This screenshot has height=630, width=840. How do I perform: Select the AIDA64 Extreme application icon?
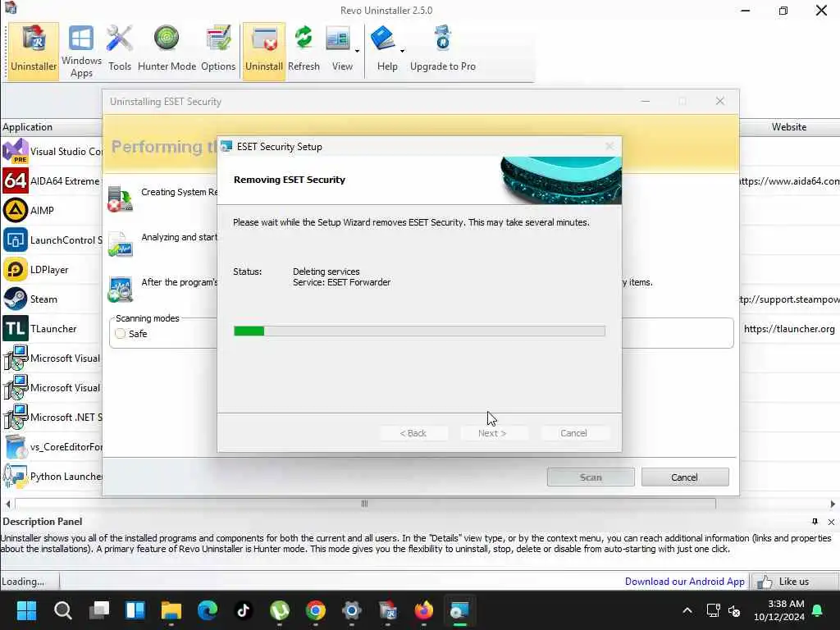coord(16,181)
